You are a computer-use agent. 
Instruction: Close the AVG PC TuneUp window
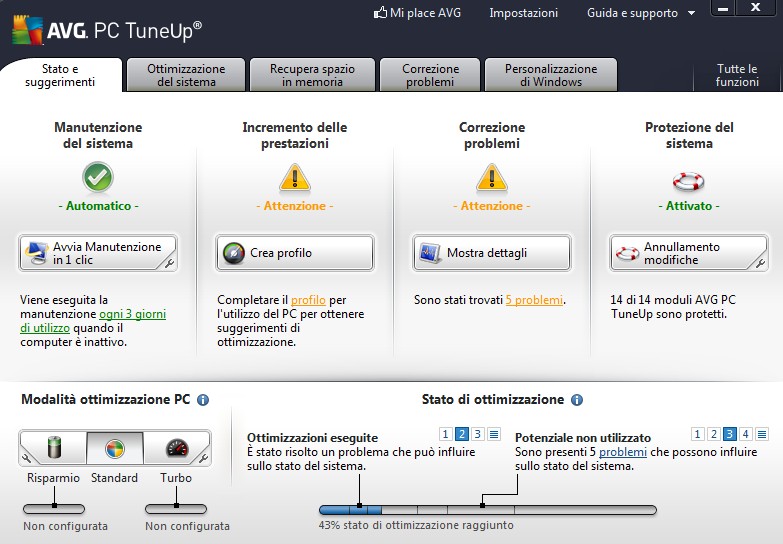756,7
